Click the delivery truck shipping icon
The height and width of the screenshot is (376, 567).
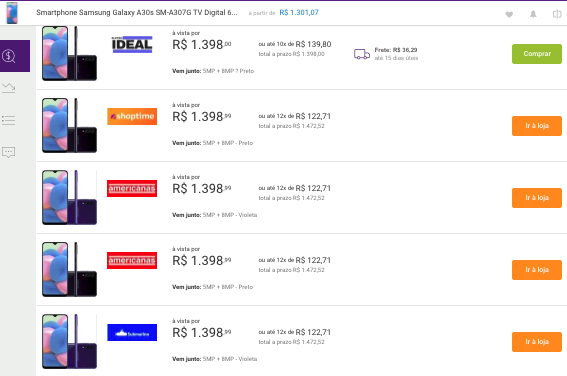tap(362, 54)
